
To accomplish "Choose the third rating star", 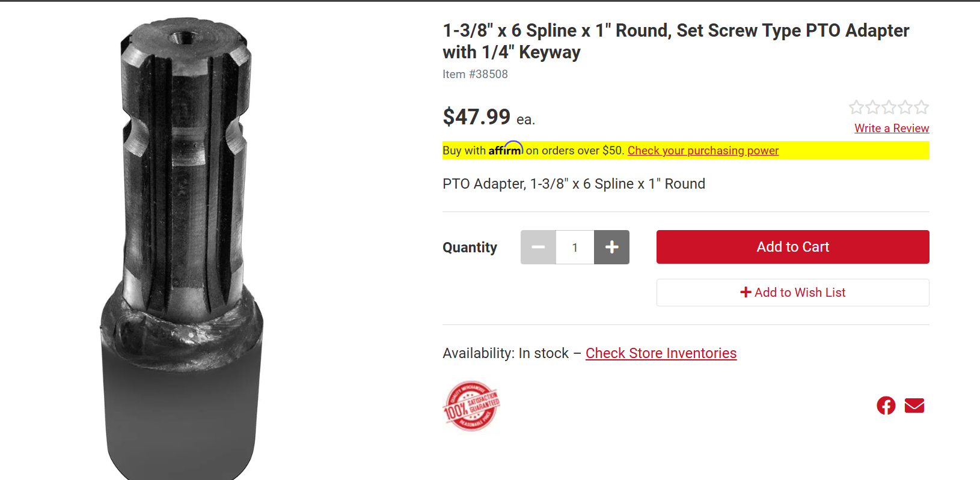I will point(889,108).
